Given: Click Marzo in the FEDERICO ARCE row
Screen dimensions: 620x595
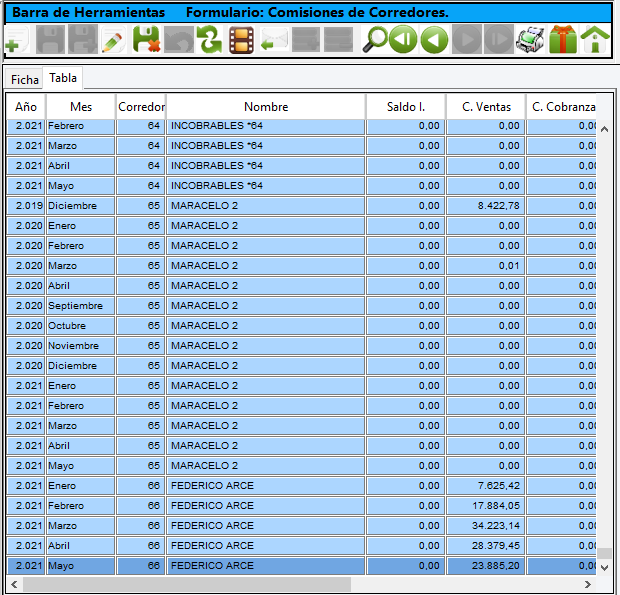Looking at the screenshot, I should click(81, 525).
